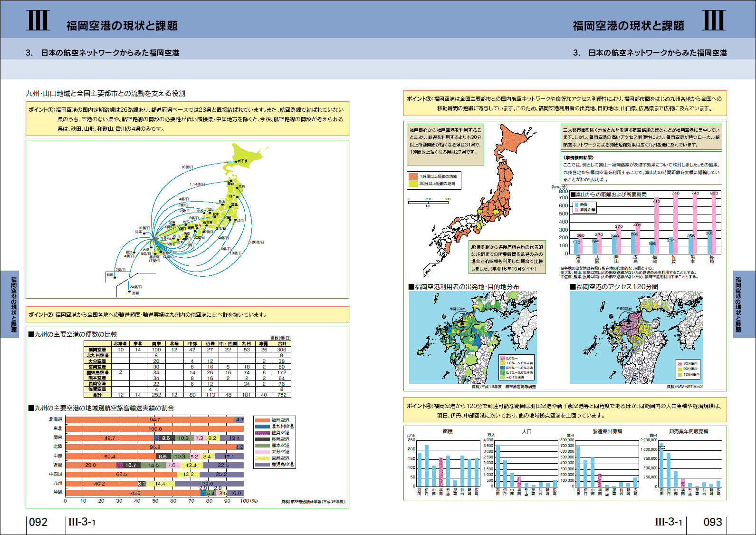
Task: Click the 鹿児島空港 row label in flights table
Action: tap(97, 372)
